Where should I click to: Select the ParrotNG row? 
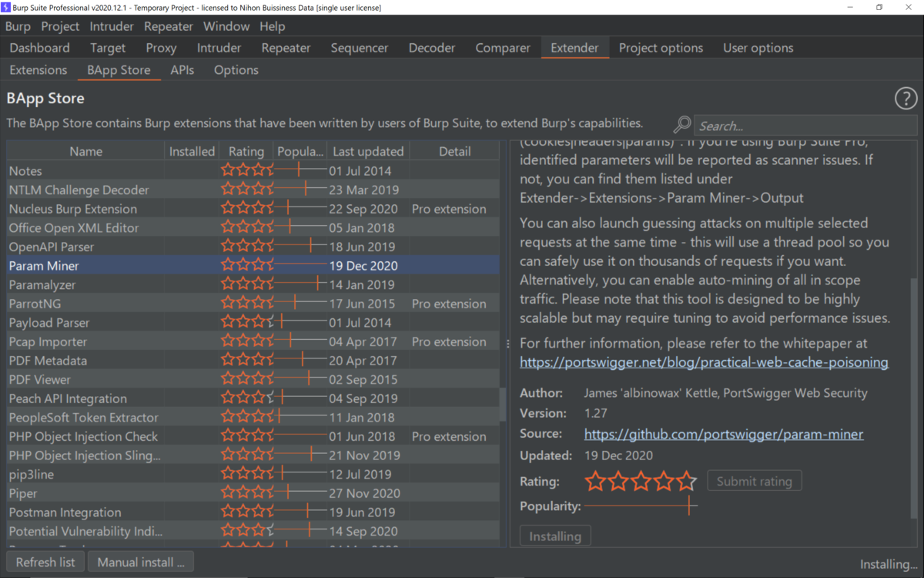click(x=253, y=304)
